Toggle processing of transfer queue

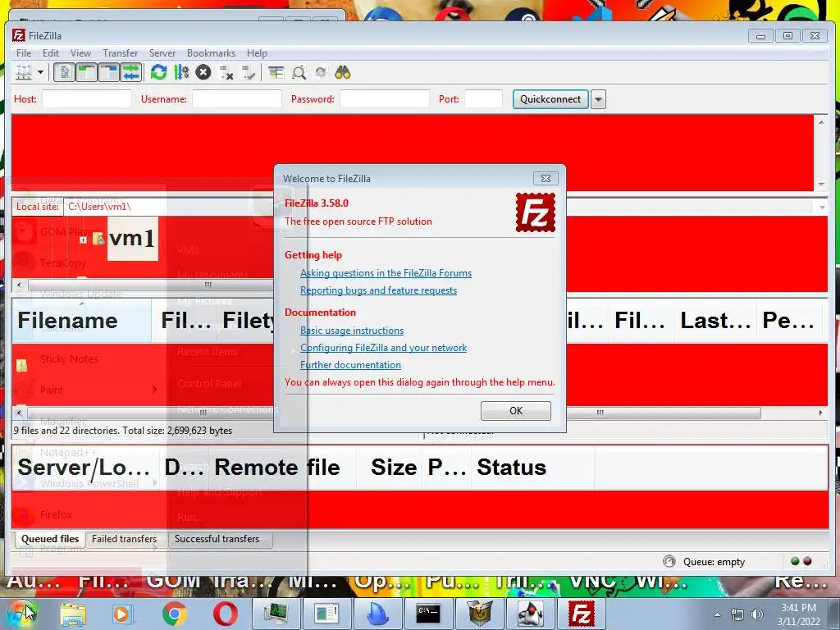tap(181, 72)
